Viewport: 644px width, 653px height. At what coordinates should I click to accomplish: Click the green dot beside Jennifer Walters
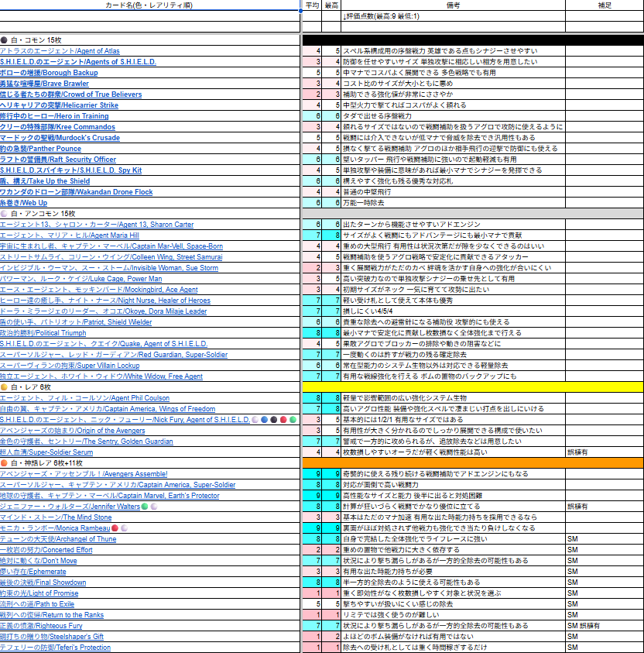pyautogui.click(x=145, y=506)
